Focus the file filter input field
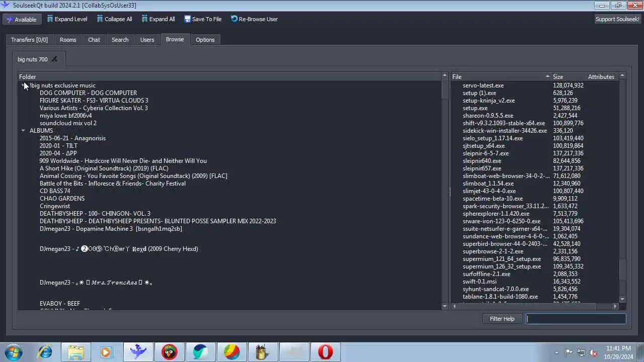Screen dimensions: 644x362 (x=576, y=319)
